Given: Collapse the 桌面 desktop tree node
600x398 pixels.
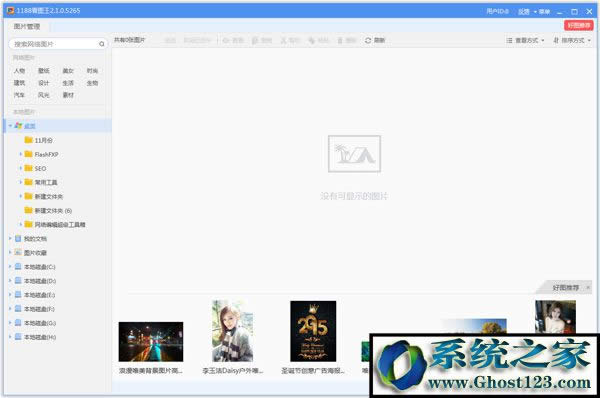Looking at the screenshot, I should coord(10,126).
